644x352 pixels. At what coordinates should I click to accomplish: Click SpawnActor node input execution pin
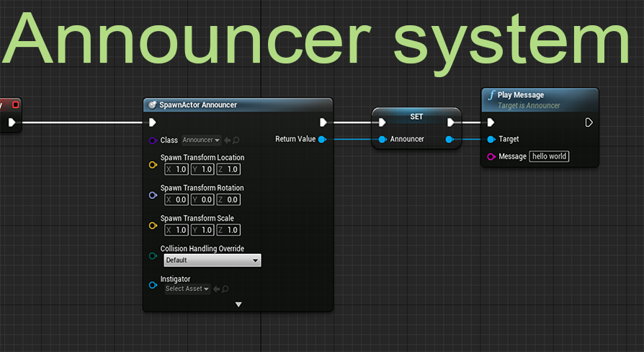tap(153, 122)
